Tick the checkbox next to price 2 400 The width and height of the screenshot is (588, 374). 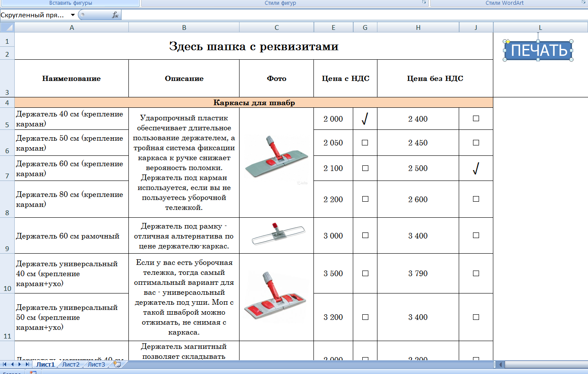point(476,119)
